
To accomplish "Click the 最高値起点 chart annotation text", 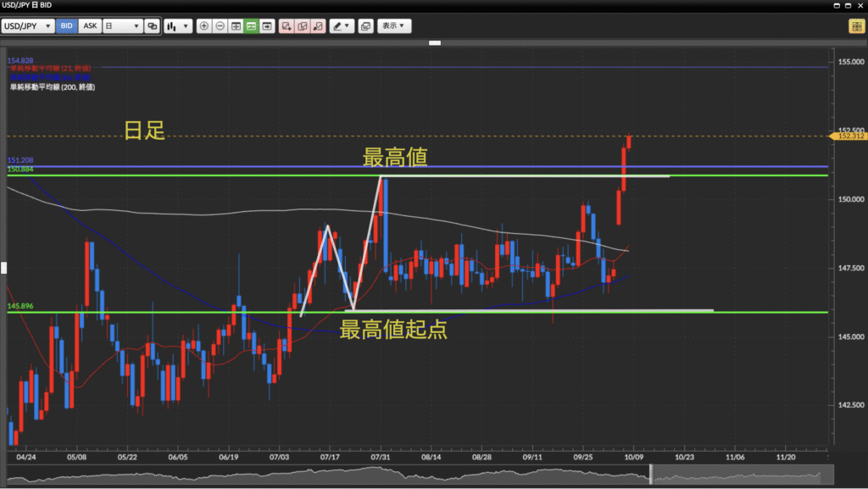I will tap(393, 331).
